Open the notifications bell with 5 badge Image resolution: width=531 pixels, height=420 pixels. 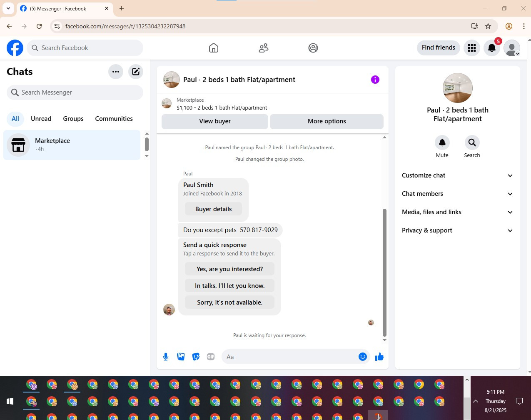(492, 48)
